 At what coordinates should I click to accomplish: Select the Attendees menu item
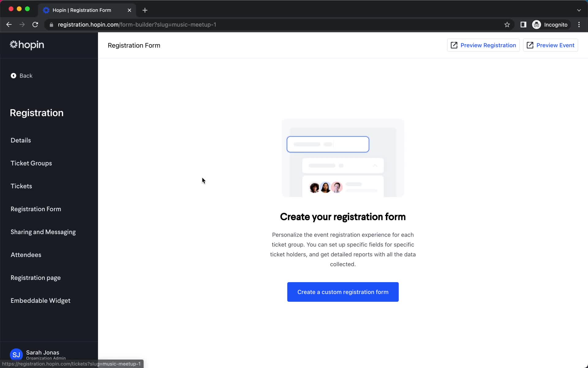click(26, 254)
